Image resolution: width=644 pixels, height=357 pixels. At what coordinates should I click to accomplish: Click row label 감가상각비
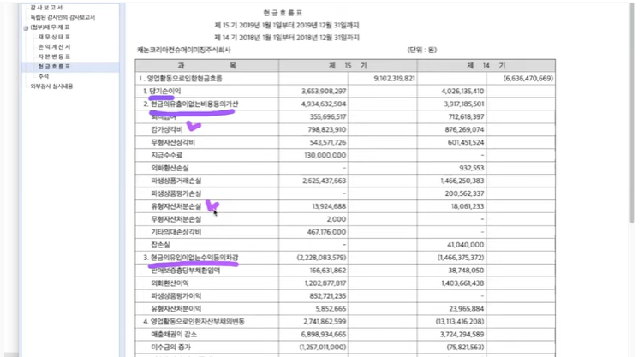pos(166,129)
